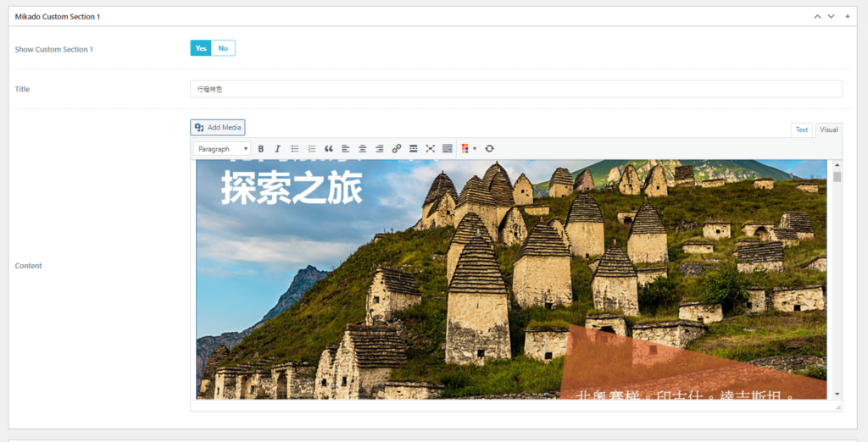Click the editor scrollbar up arrow
This screenshot has height=442, width=868.
coord(837,165)
